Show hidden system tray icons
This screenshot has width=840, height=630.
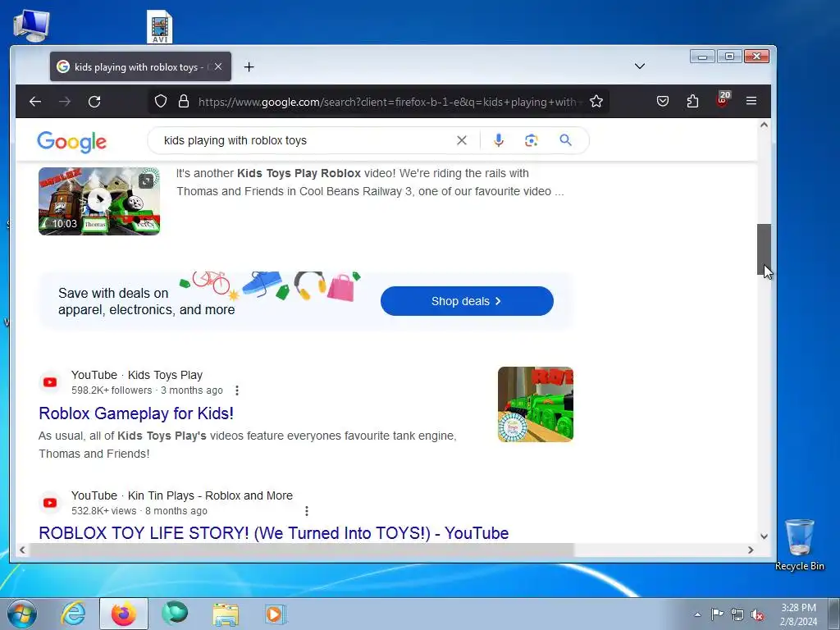tap(697, 614)
